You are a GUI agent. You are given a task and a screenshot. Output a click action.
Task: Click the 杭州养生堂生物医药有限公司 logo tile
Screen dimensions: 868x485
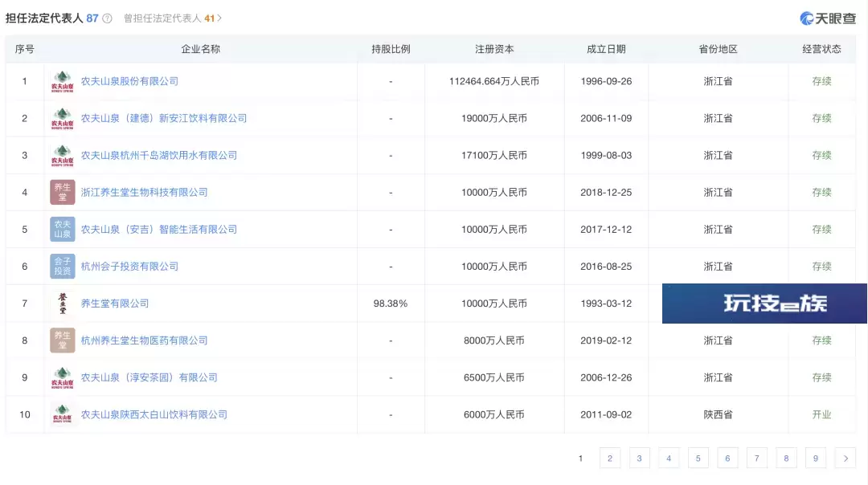coord(63,340)
